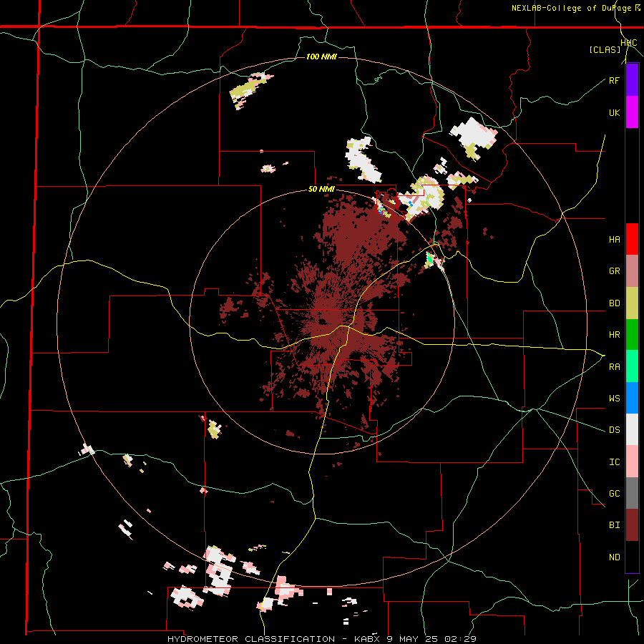Click the DS white legend swatch
The width and height of the screenshot is (644, 644).
point(632,429)
